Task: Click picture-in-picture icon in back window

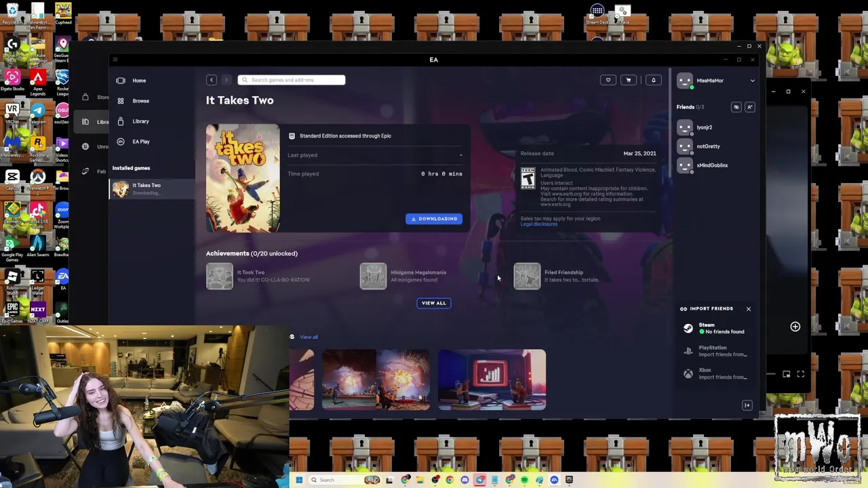Action: 787,374
